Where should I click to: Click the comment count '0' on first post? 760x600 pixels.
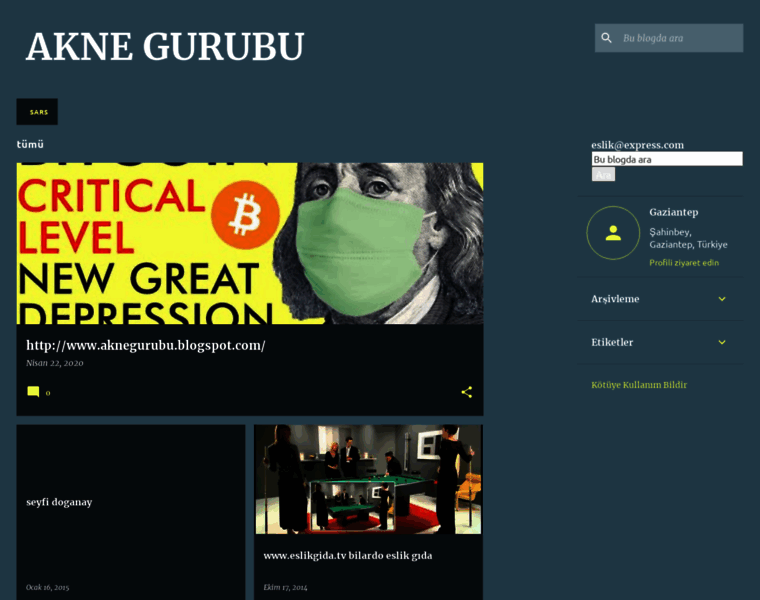click(x=48, y=393)
